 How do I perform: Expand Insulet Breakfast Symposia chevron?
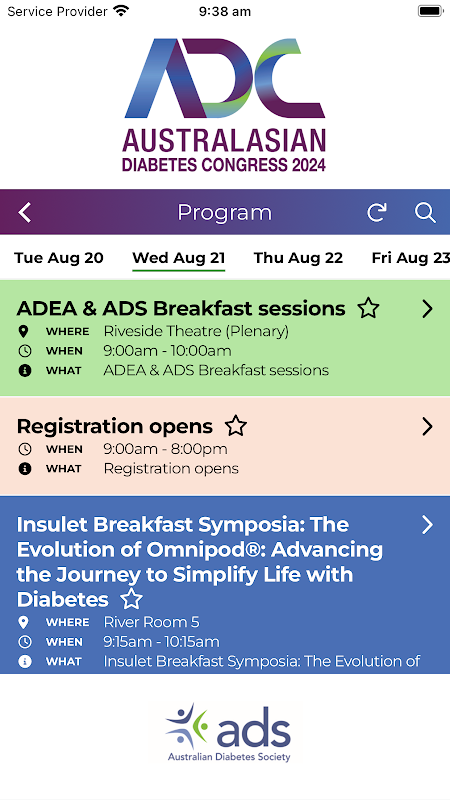pyautogui.click(x=428, y=524)
